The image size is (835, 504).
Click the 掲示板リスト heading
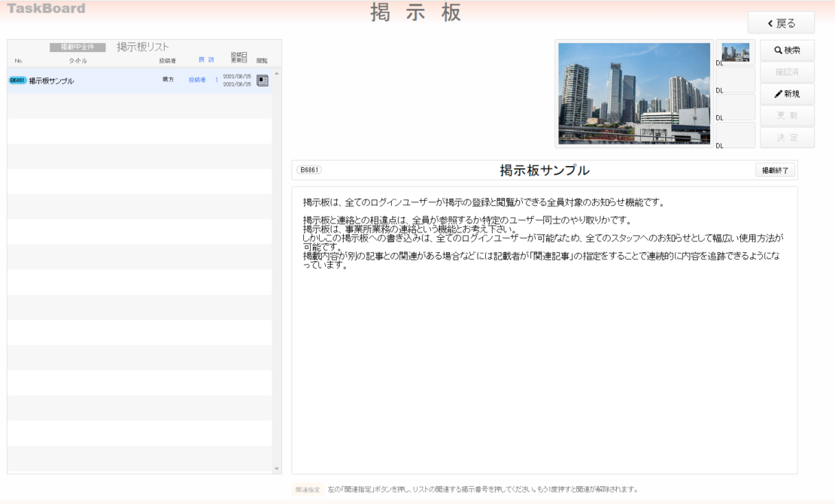(x=143, y=47)
